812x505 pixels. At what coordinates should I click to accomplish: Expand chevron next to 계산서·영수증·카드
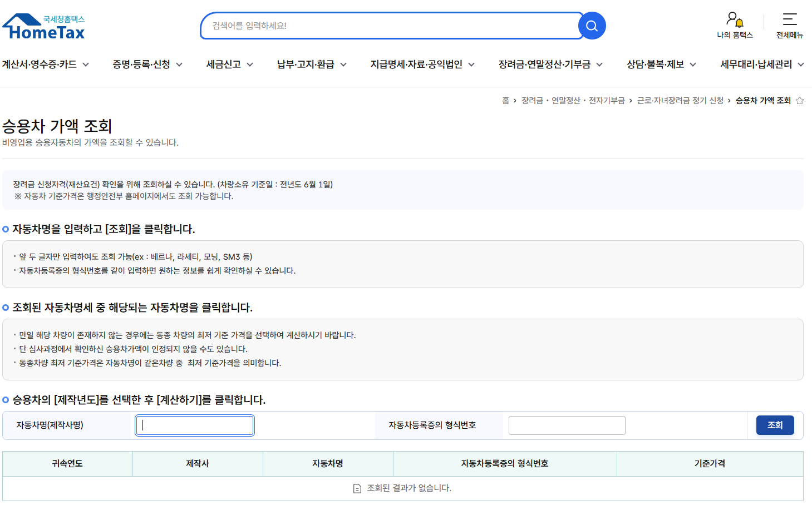coord(86,65)
